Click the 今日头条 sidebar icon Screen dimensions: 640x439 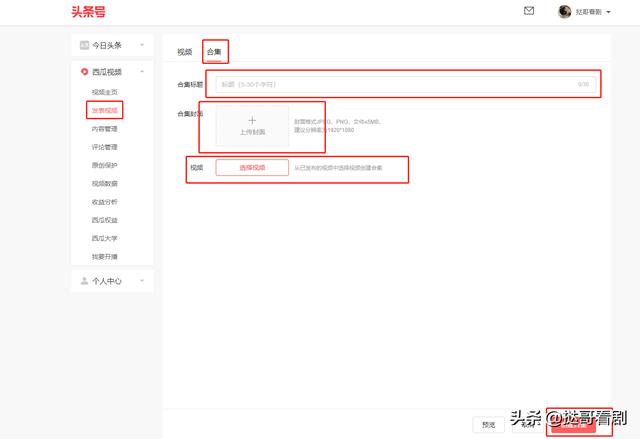point(85,46)
